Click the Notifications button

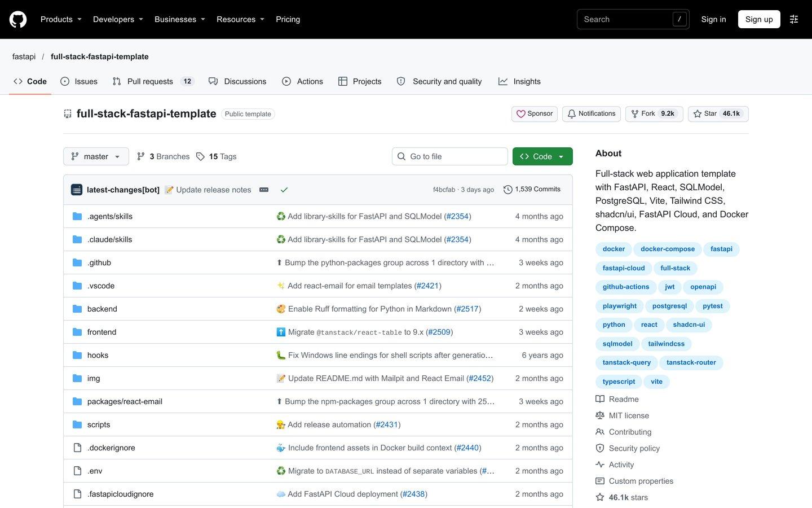[592, 113]
